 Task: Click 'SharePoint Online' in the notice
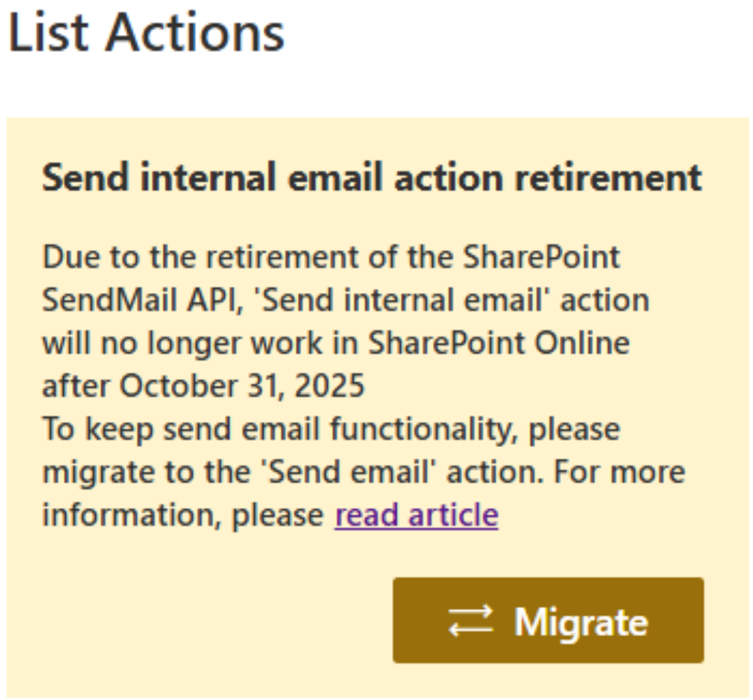(499, 343)
